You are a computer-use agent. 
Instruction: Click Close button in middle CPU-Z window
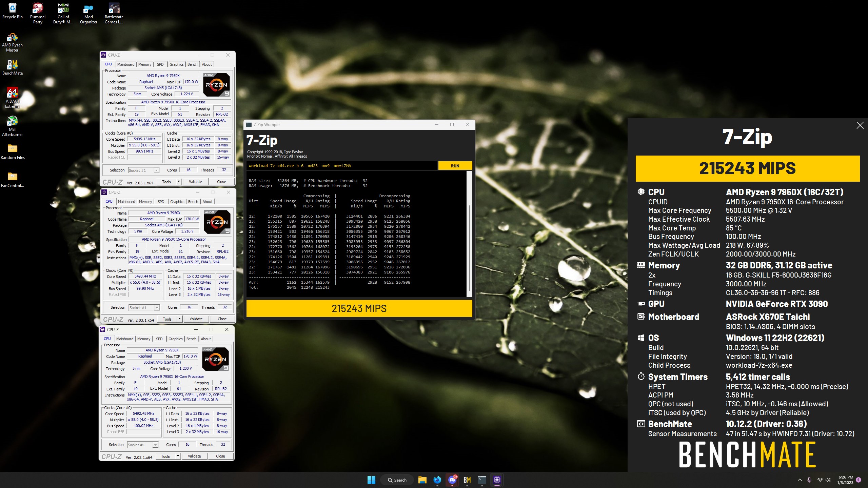point(222,319)
